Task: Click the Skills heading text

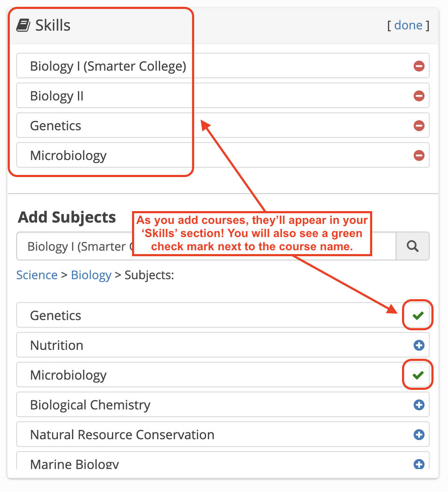Action: 53,25
